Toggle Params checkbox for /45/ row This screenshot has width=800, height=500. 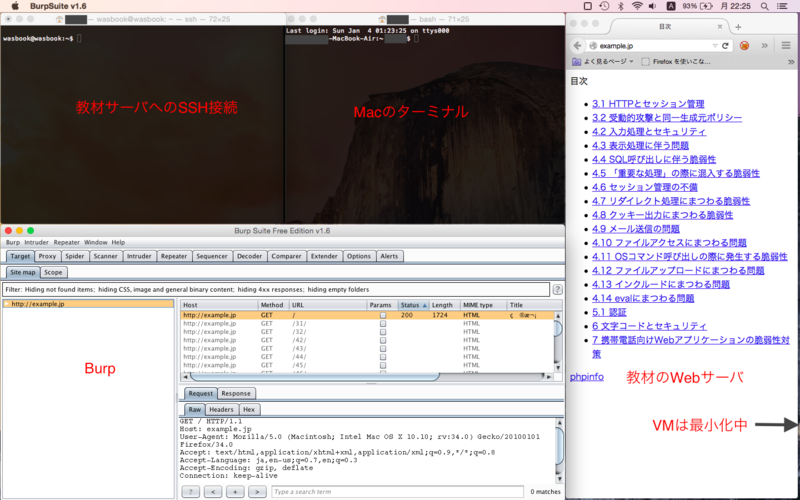pos(383,365)
